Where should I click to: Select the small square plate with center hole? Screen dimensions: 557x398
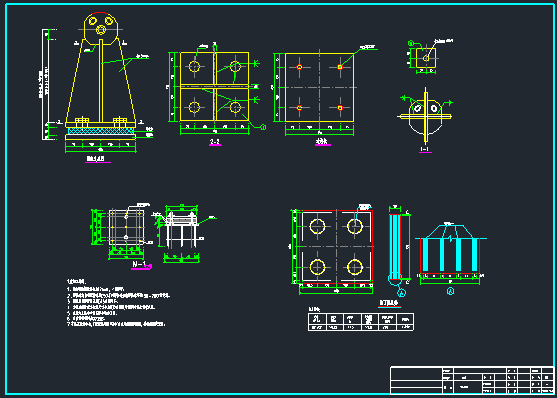pos(426,58)
